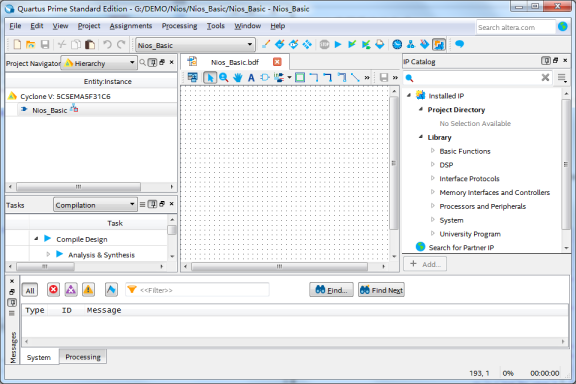Screen dimensions: 576x384
Task: Open the Hierarchy dropdown in Project Navigator
Action: (x=99, y=63)
